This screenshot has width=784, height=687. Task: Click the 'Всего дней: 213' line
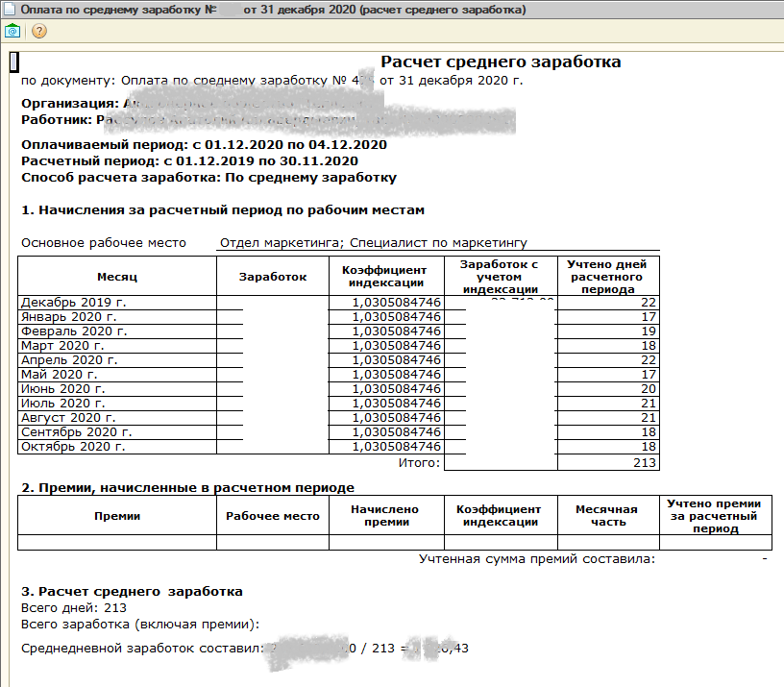(74, 608)
